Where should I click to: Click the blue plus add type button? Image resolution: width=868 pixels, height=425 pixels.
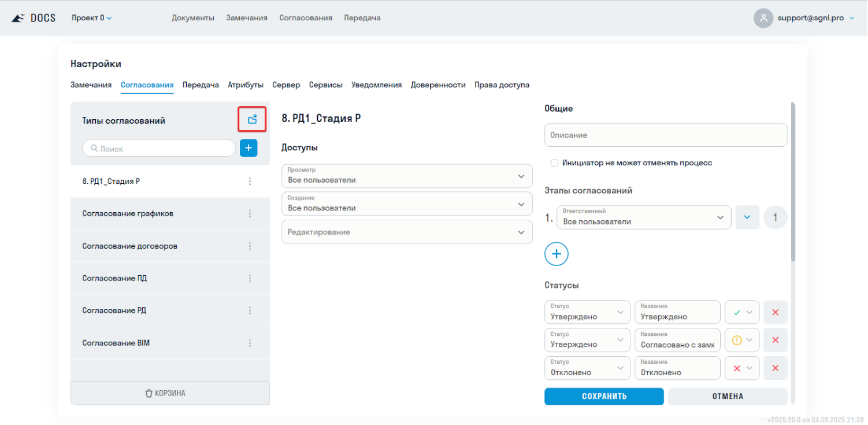point(248,148)
